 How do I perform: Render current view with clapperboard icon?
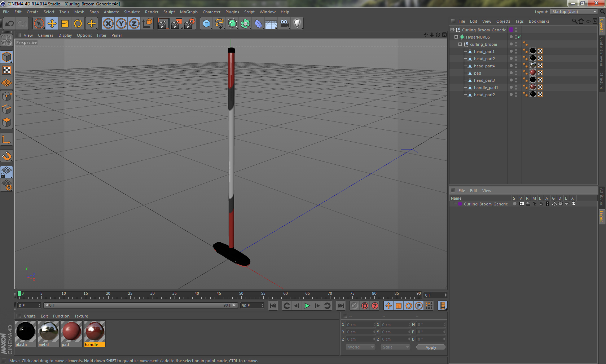(163, 24)
